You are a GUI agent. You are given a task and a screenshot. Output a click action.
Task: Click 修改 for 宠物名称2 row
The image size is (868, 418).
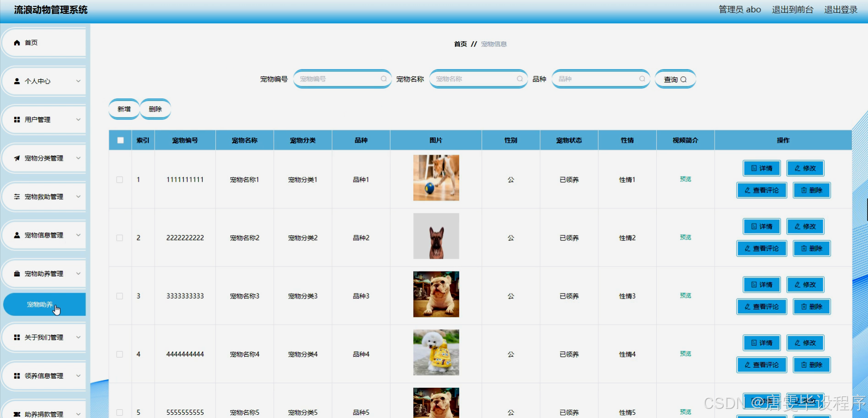(x=805, y=226)
